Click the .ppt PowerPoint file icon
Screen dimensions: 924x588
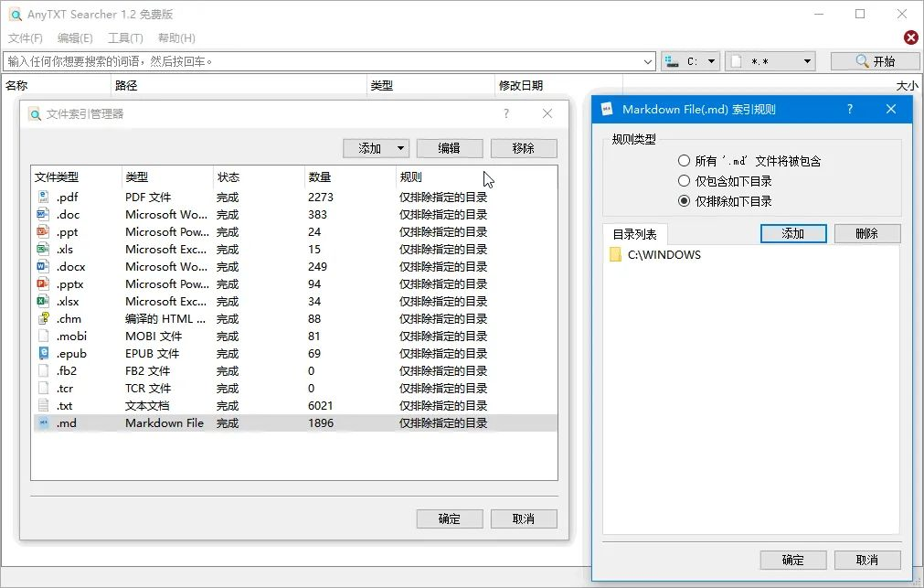(43, 231)
